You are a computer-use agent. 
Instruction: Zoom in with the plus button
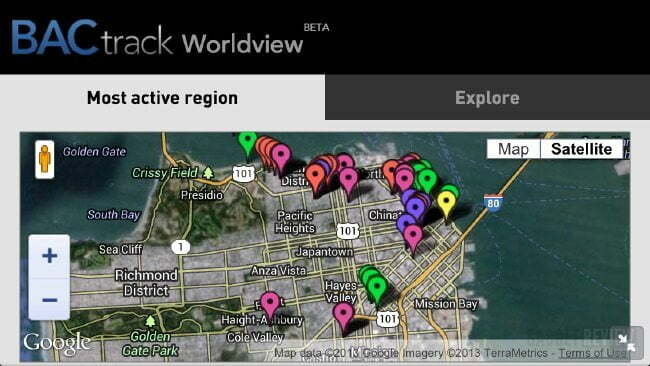click(x=49, y=256)
